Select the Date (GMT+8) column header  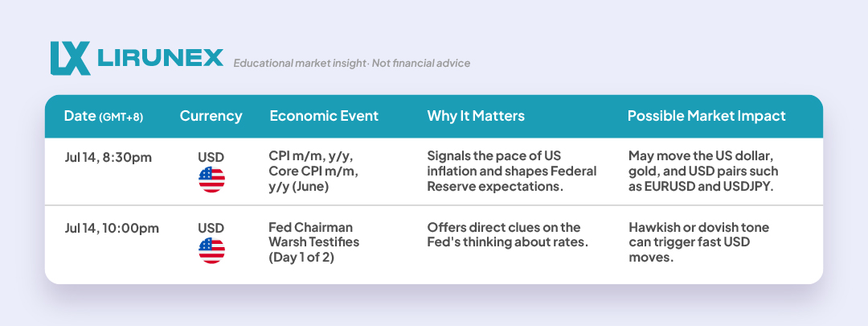click(104, 117)
